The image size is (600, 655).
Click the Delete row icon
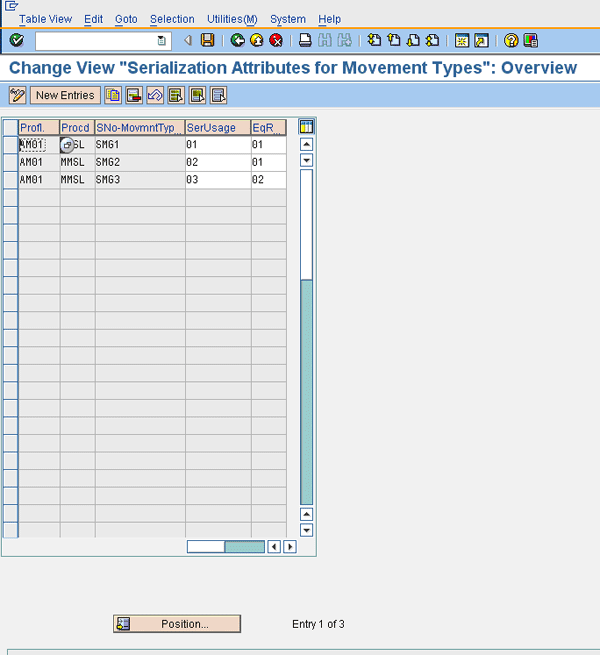click(133, 95)
